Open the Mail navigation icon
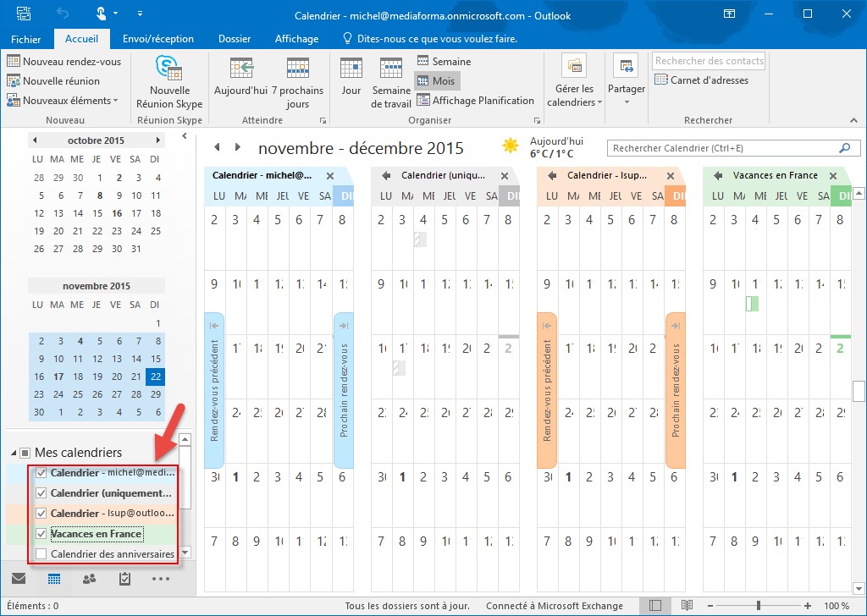Image resolution: width=867 pixels, height=616 pixels. click(19, 580)
